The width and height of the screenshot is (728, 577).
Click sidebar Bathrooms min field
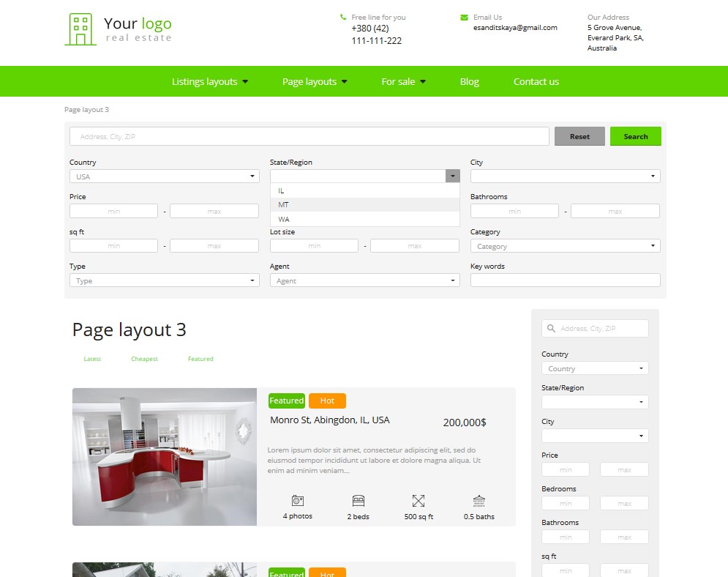point(566,537)
